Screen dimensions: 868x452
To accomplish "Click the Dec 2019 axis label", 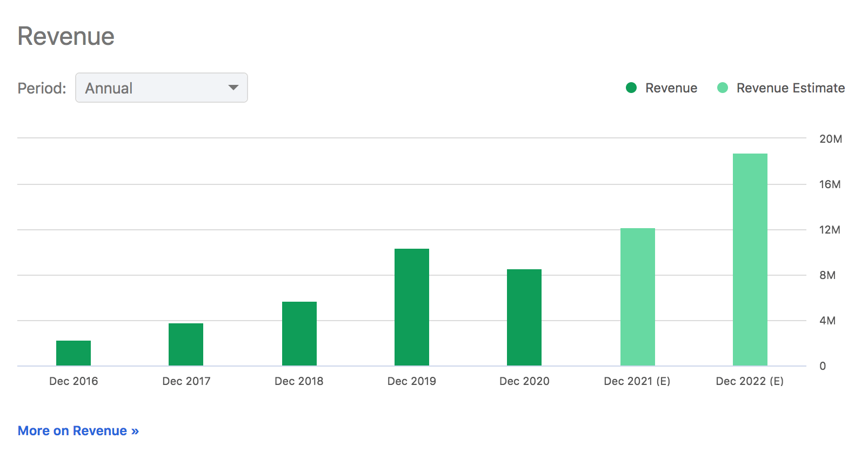I will pyautogui.click(x=412, y=381).
